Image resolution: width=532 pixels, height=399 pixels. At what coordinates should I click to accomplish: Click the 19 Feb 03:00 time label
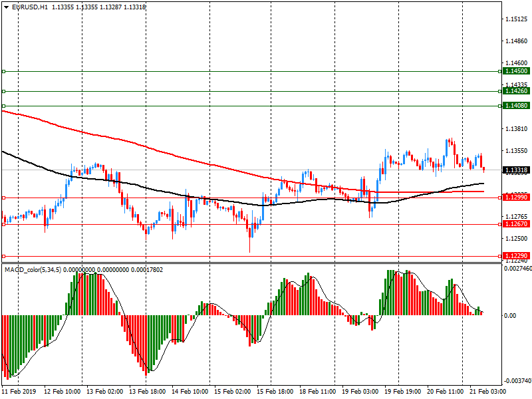360,391
